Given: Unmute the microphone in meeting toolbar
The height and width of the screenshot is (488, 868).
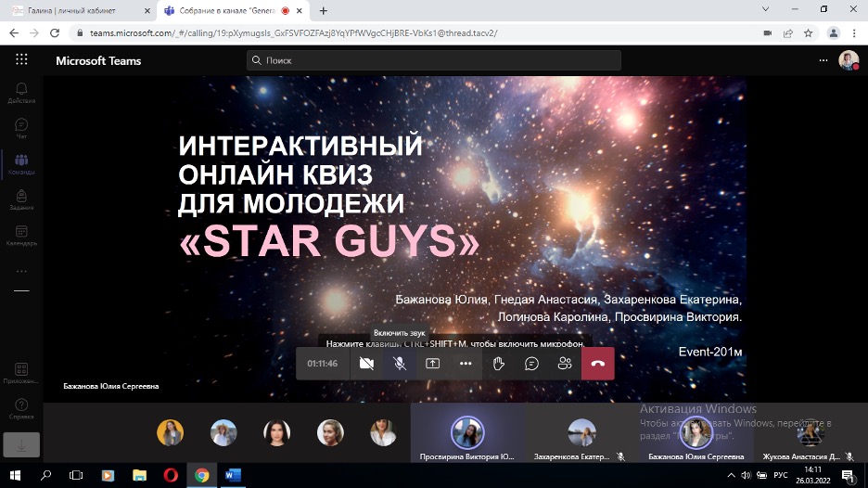Looking at the screenshot, I should tap(400, 364).
